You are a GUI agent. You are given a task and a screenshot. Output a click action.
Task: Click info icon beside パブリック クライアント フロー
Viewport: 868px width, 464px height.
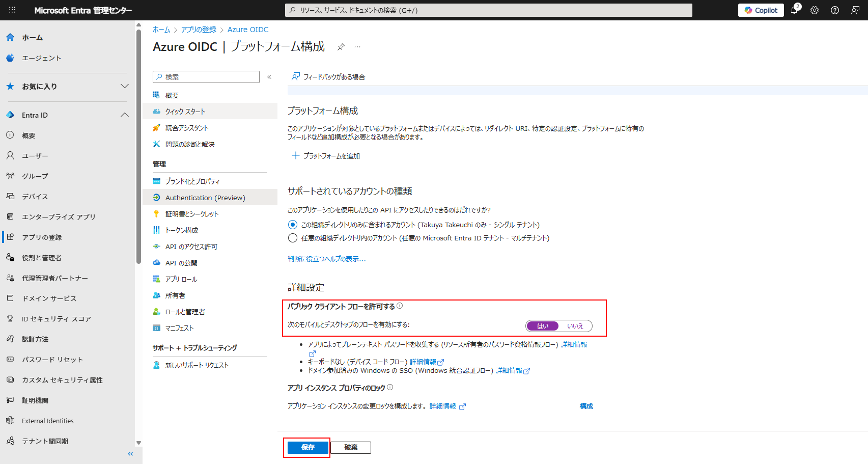[400, 306]
